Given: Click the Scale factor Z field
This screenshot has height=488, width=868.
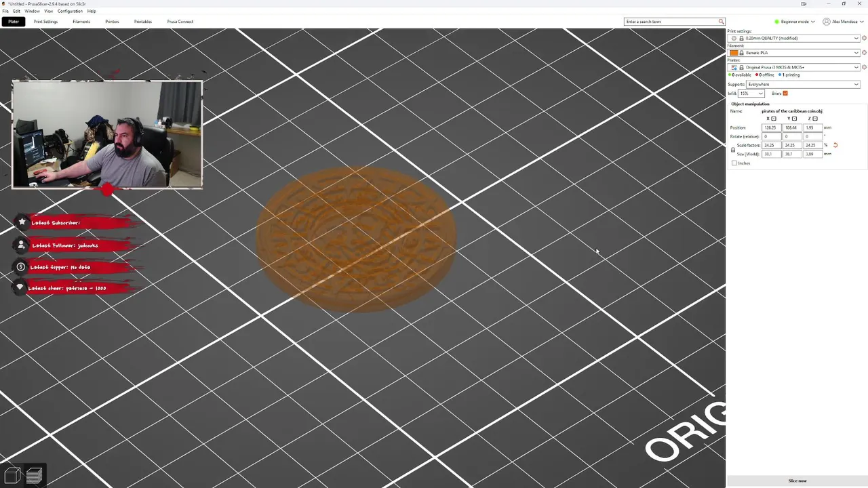Looking at the screenshot, I should (813, 145).
